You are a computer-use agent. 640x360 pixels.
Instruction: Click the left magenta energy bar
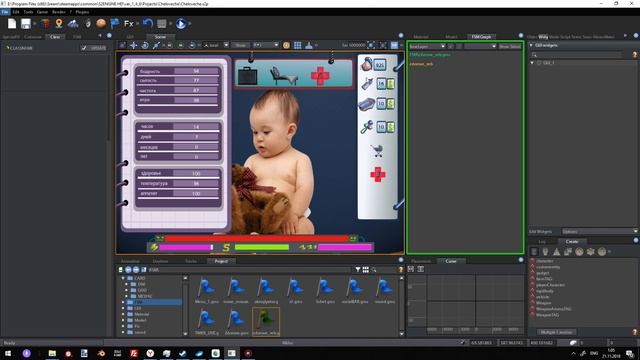pos(186,247)
